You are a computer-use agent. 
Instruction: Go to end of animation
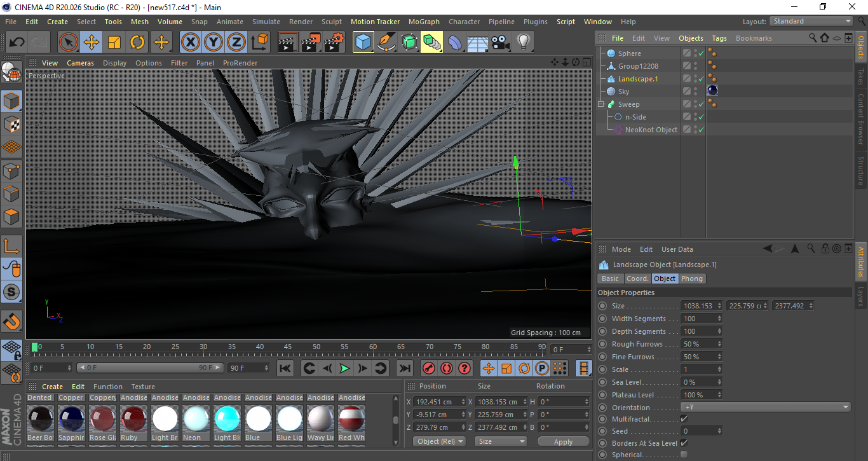[x=405, y=368]
